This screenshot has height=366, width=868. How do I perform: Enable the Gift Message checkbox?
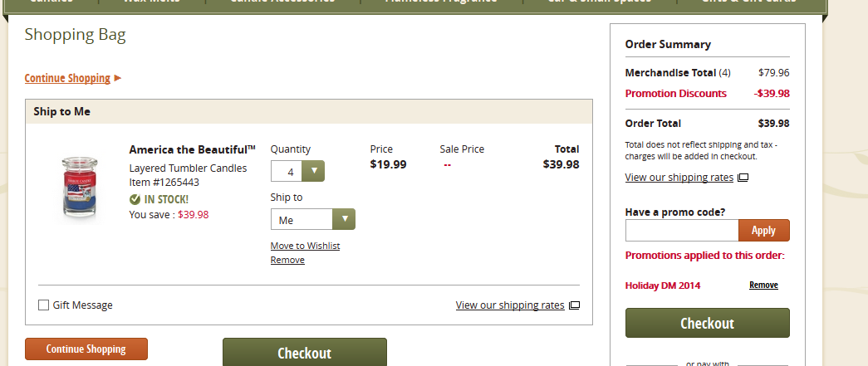[x=43, y=305]
